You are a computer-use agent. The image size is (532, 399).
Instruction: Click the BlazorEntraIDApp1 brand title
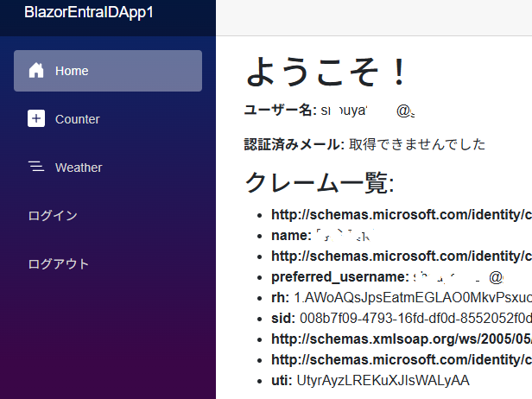pos(89,13)
